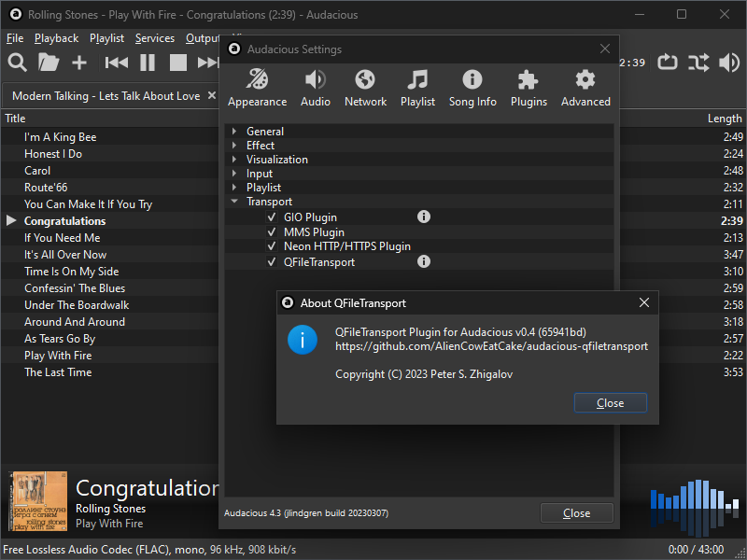Open the File menu
The height and width of the screenshot is (560, 747).
15,38
